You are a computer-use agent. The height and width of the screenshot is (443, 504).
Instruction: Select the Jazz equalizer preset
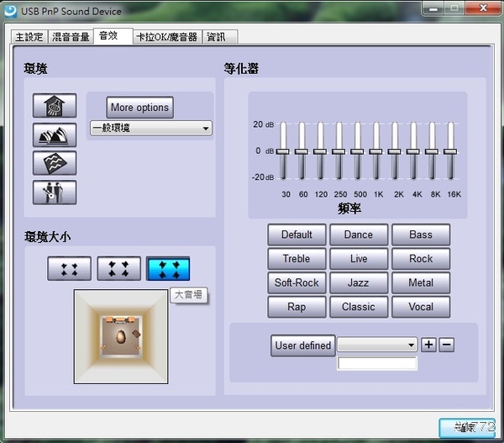click(359, 283)
